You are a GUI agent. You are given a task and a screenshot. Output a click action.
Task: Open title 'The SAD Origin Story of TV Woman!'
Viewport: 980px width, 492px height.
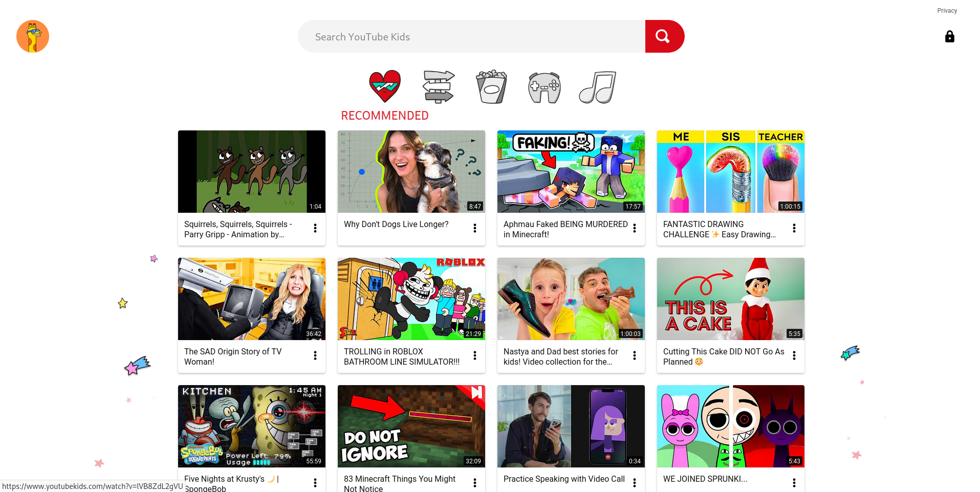[233, 356]
